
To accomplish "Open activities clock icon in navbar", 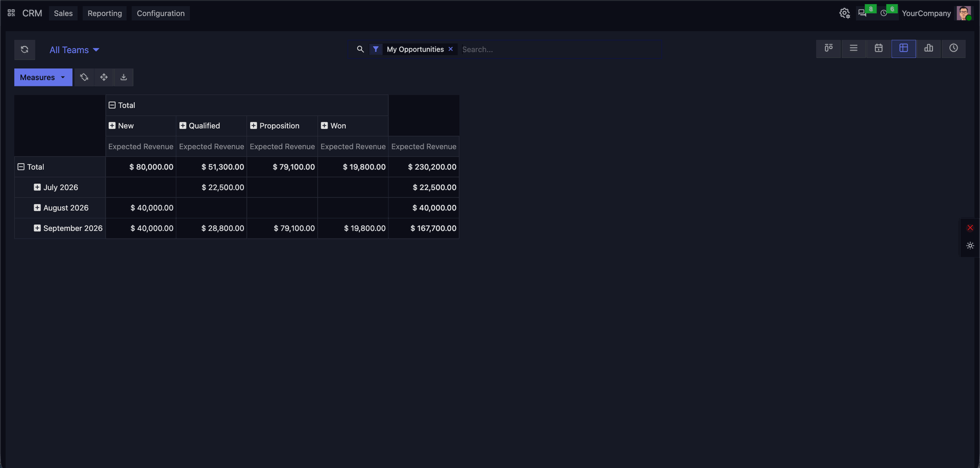I will coord(884,13).
